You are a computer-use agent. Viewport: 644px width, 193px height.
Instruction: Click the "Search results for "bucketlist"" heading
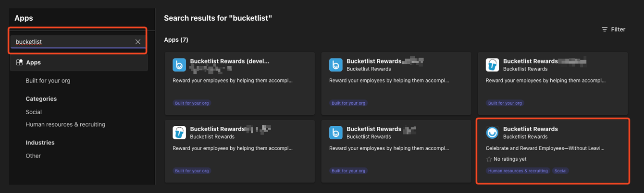pyautogui.click(x=218, y=18)
